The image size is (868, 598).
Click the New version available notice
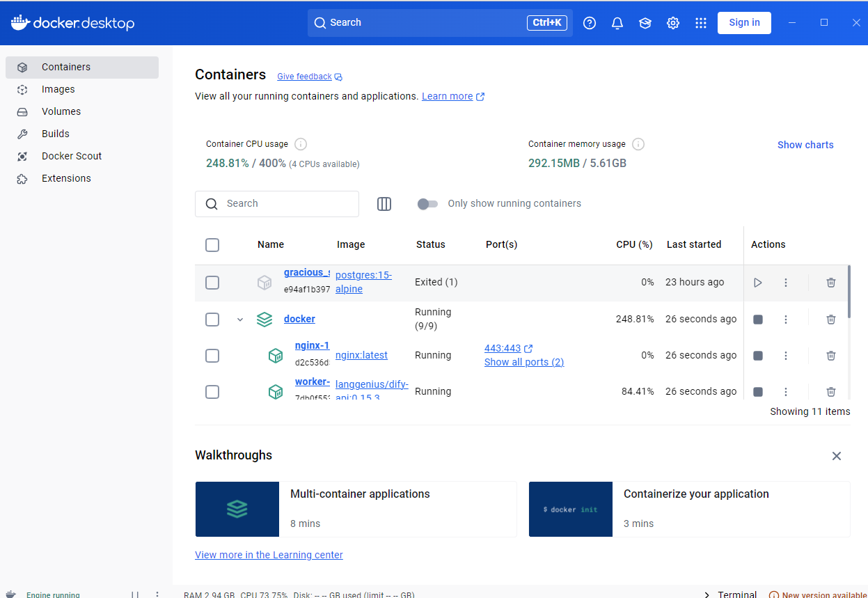point(818,595)
